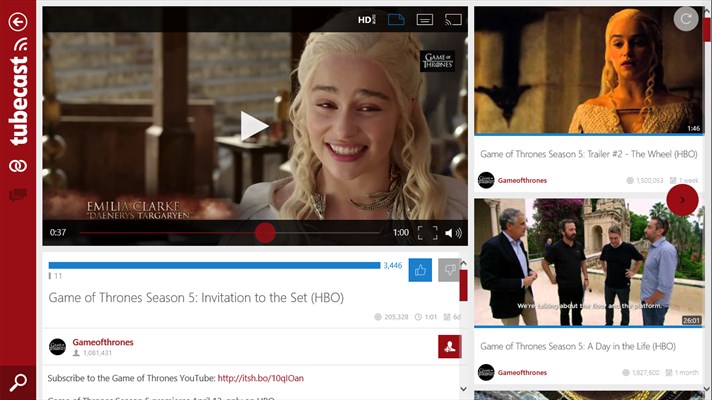Click the Invitation to the Set video title
The width and height of the screenshot is (712, 400).
coord(196,298)
